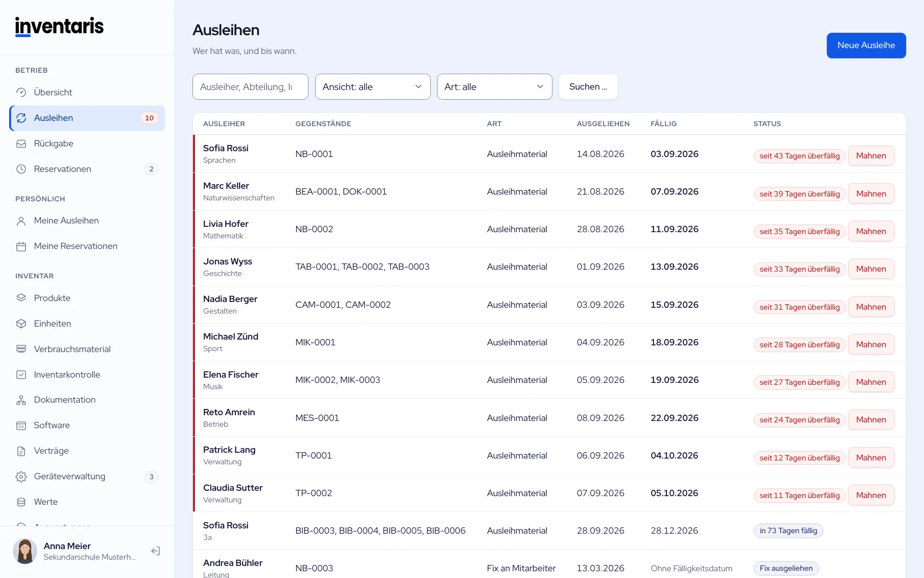Click the Meine Ausleihen person icon
This screenshot has height=578, width=924.
[21, 221]
